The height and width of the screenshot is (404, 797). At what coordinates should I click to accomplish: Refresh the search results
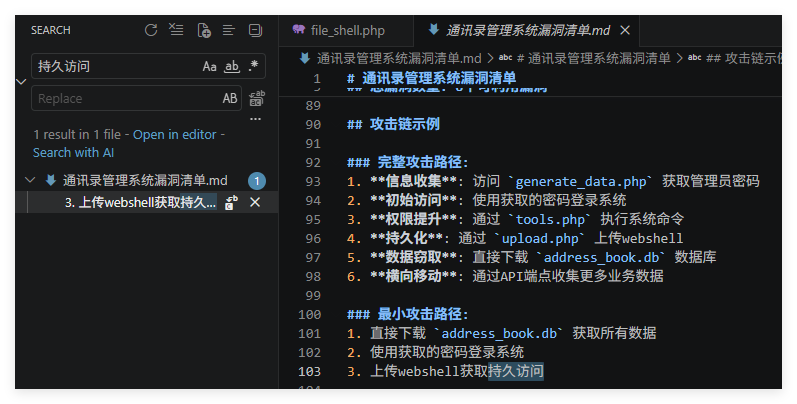(x=151, y=30)
